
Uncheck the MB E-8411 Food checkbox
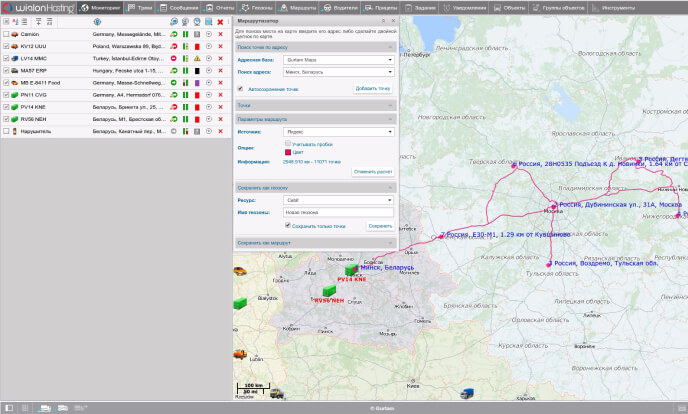(6, 82)
